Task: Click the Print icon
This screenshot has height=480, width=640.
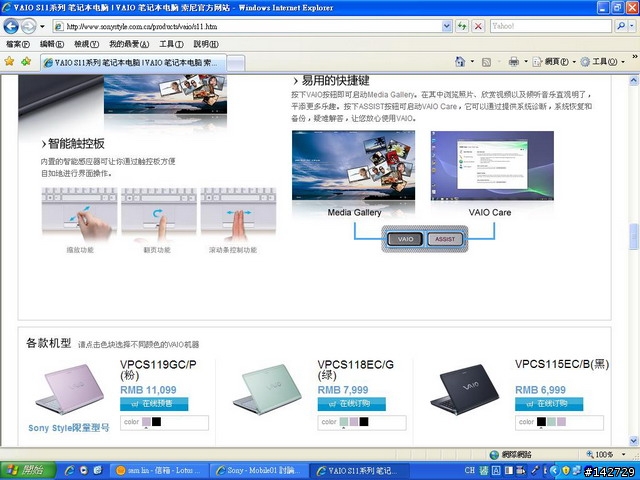Action: click(513, 62)
